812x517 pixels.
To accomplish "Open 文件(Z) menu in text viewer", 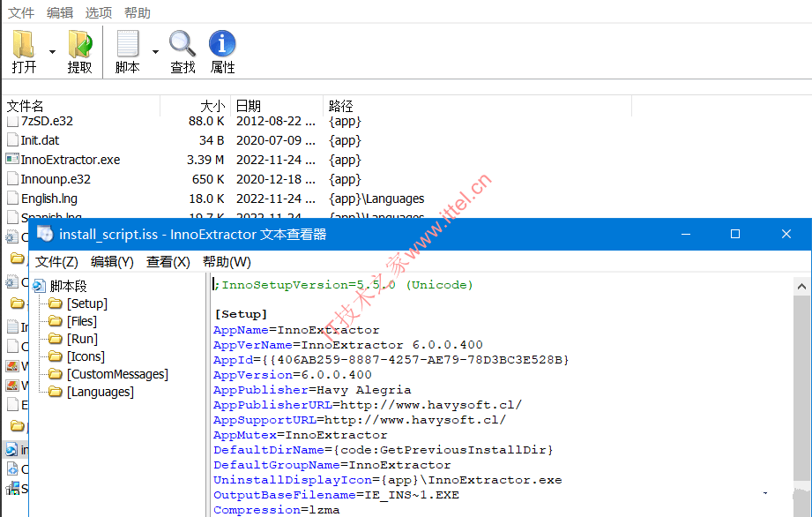I will (x=56, y=262).
